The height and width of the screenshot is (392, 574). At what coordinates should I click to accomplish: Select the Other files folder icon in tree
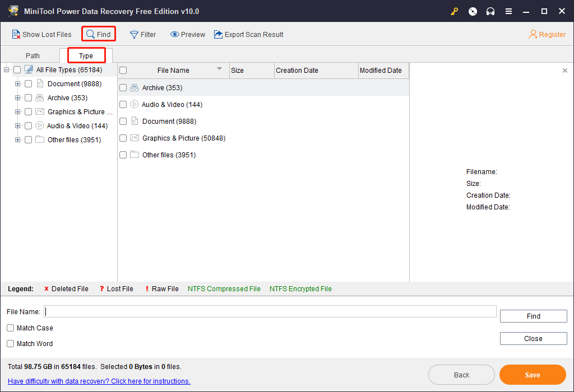point(40,139)
